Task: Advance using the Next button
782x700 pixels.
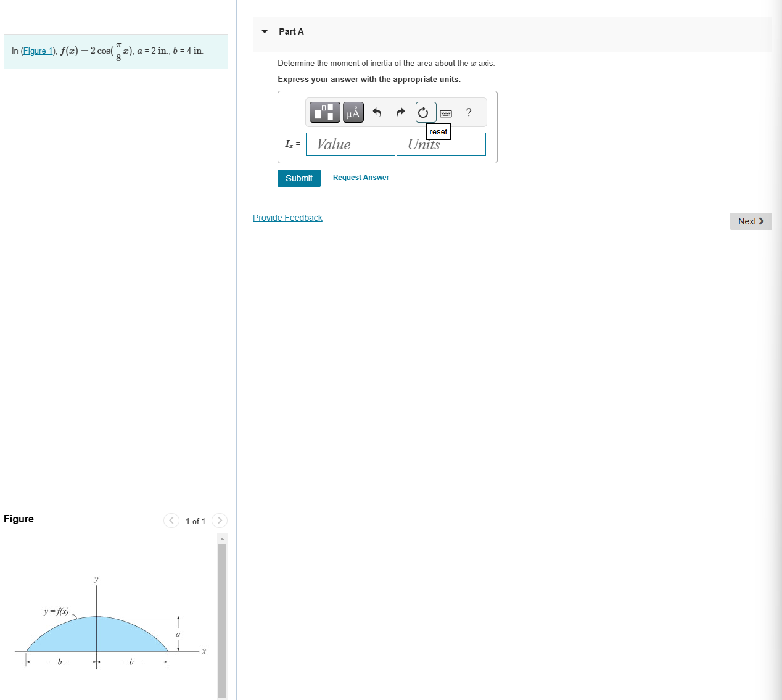Action: [751, 221]
